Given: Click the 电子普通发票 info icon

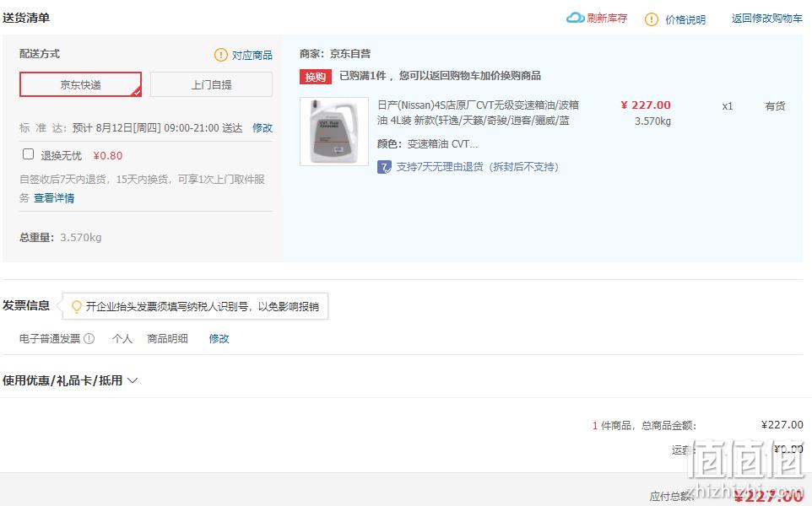Looking at the screenshot, I should (89, 338).
